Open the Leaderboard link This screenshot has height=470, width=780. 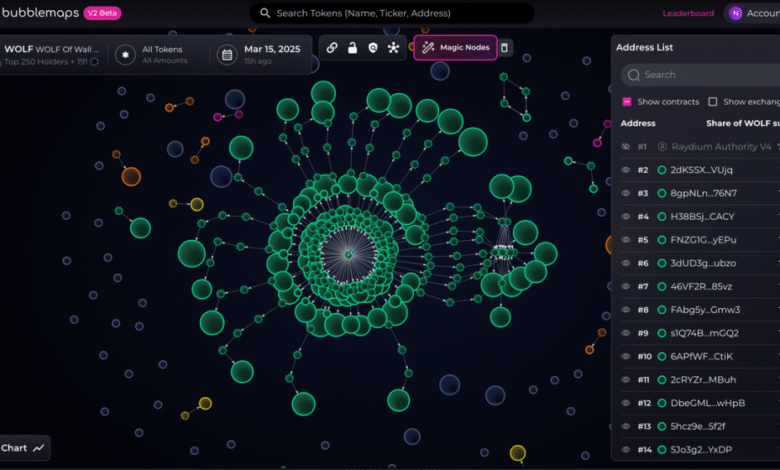688,13
